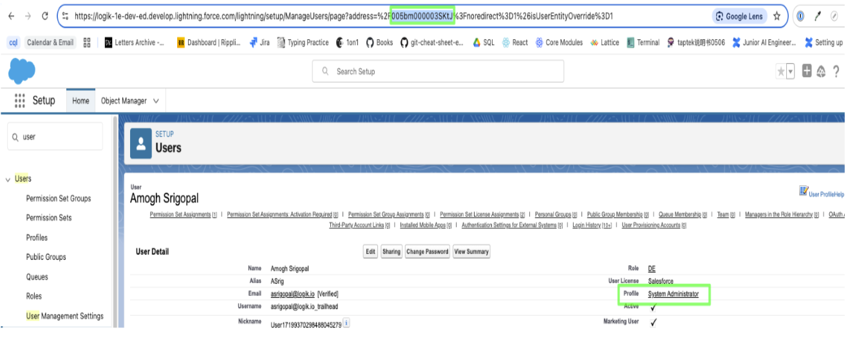868x348 pixels.
Task: Open Profiles in the setup sidebar
Action: point(37,237)
